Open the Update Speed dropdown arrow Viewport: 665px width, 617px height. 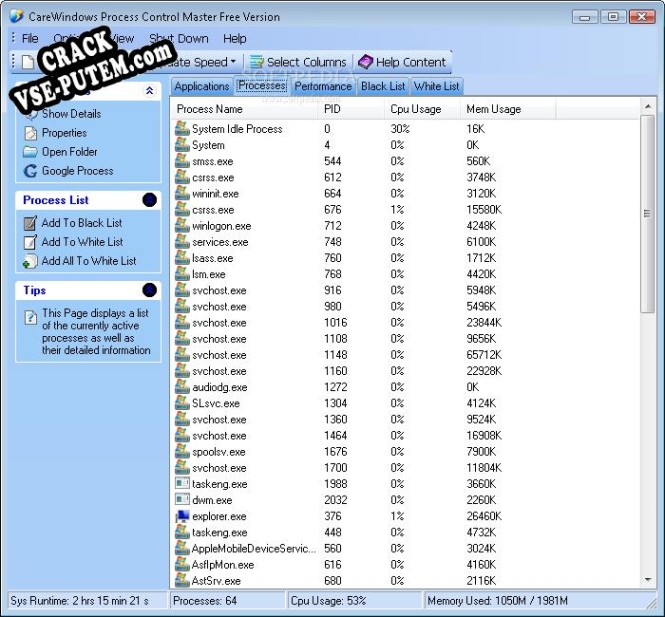pos(233,62)
